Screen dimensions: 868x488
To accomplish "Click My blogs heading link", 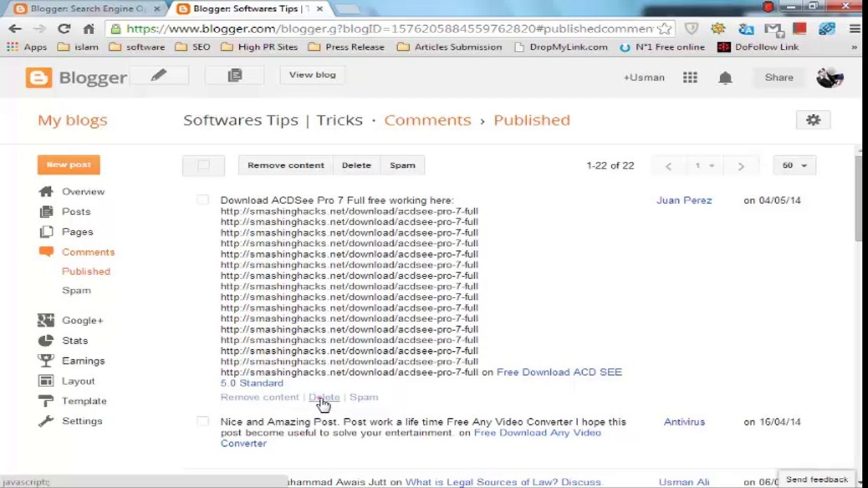I will (73, 120).
